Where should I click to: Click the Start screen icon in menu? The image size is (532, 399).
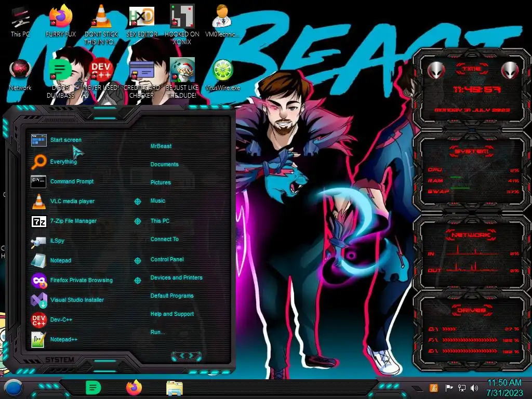tap(38, 140)
